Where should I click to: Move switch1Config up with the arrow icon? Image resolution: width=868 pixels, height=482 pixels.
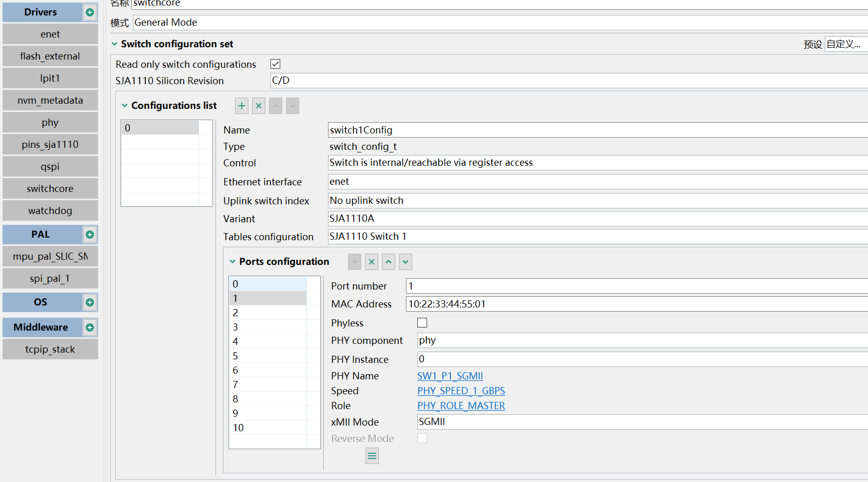275,106
